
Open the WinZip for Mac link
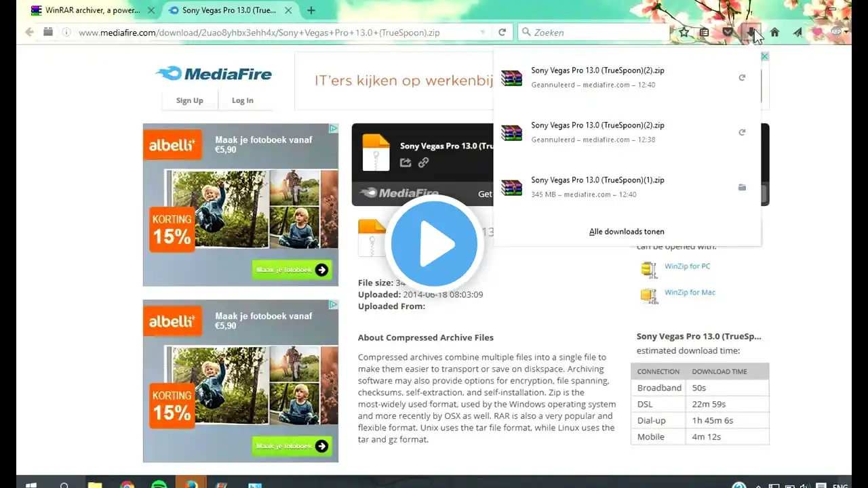coord(690,292)
